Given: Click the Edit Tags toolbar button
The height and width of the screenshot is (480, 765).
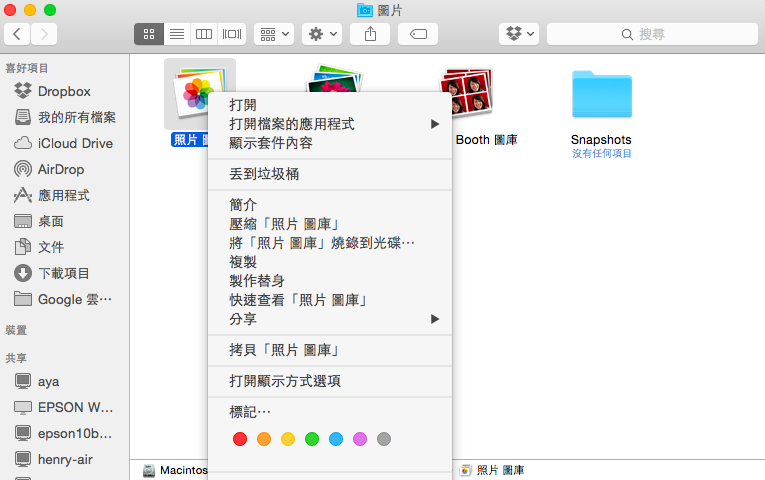Looking at the screenshot, I should coord(418,34).
